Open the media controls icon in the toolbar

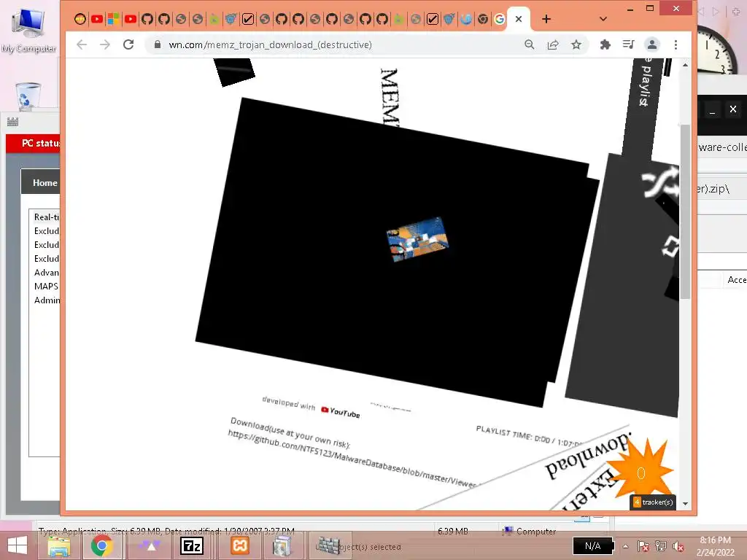pos(628,44)
